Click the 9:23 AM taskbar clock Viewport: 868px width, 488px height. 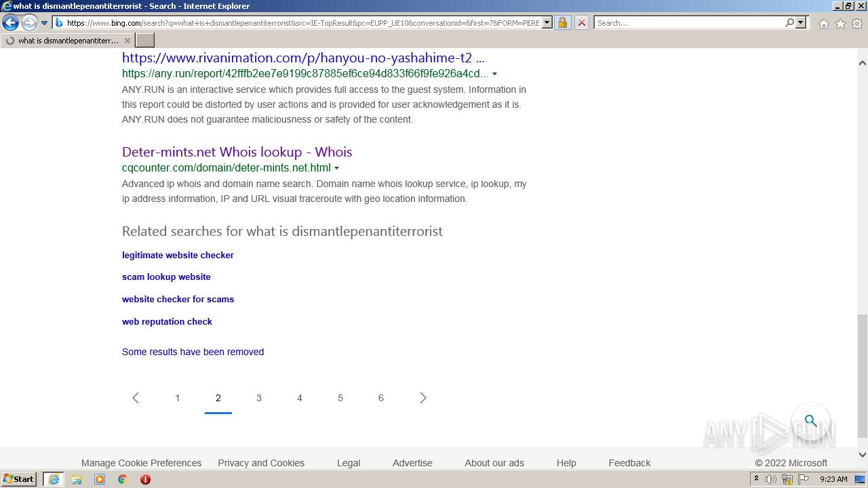[833, 479]
